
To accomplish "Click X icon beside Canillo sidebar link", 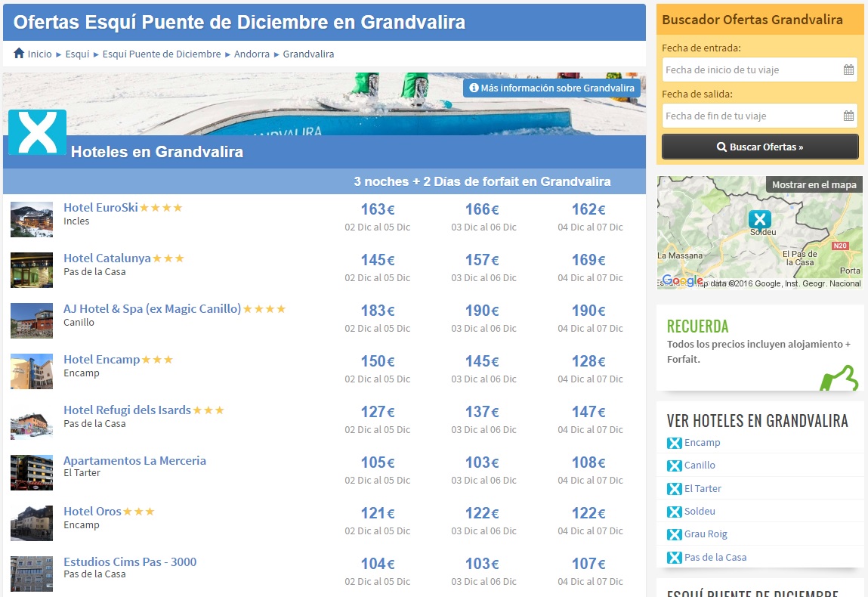I will [x=675, y=466].
